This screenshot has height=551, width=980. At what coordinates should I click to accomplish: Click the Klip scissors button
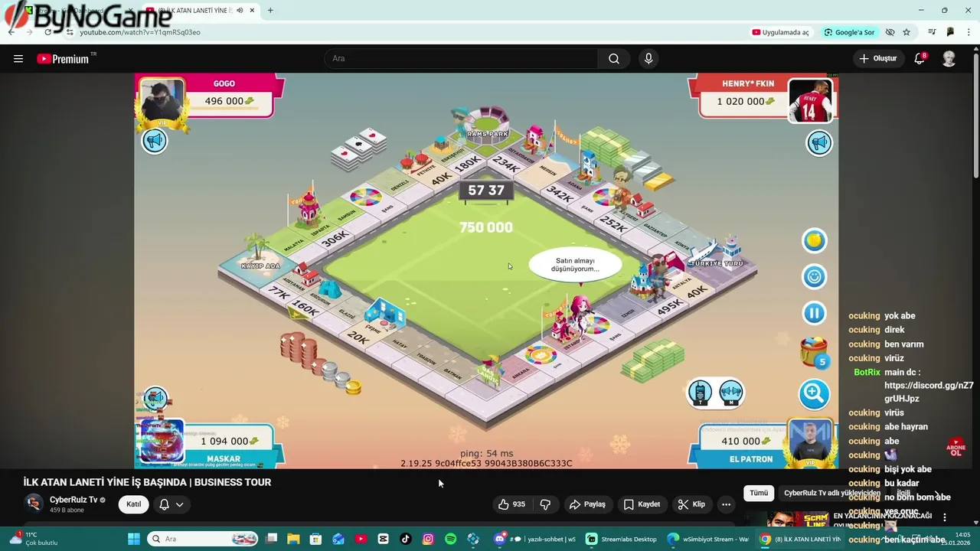tap(691, 504)
